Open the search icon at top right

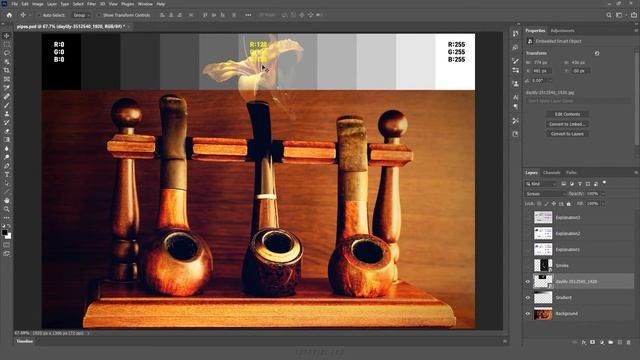tap(609, 15)
